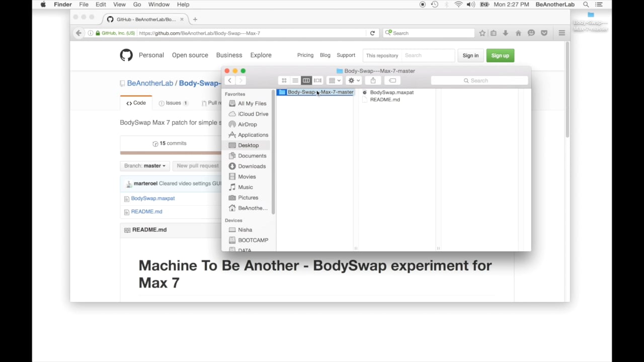The image size is (644, 362).
Task: Switch to the Issues tab
Action: pyautogui.click(x=174, y=103)
